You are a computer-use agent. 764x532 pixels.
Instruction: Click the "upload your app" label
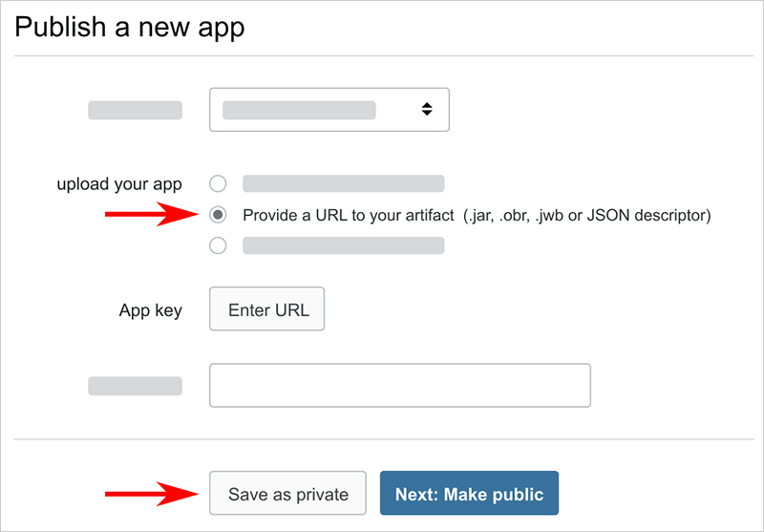(x=119, y=184)
